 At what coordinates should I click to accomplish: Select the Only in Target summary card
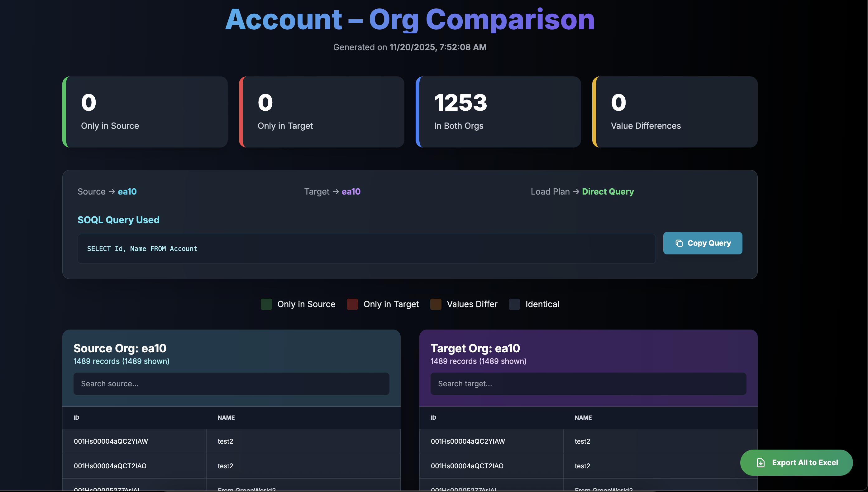point(322,112)
